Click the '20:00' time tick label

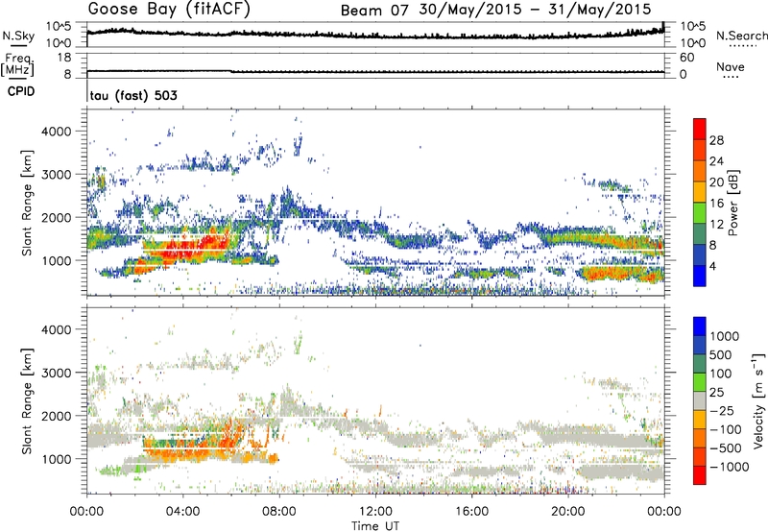click(x=568, y=512)
